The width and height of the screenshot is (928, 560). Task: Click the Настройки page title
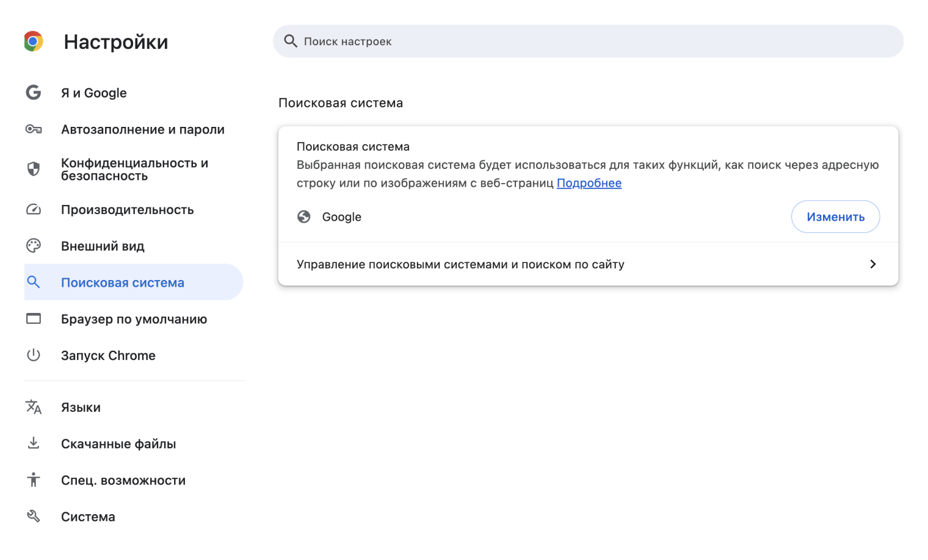[116, 41]
